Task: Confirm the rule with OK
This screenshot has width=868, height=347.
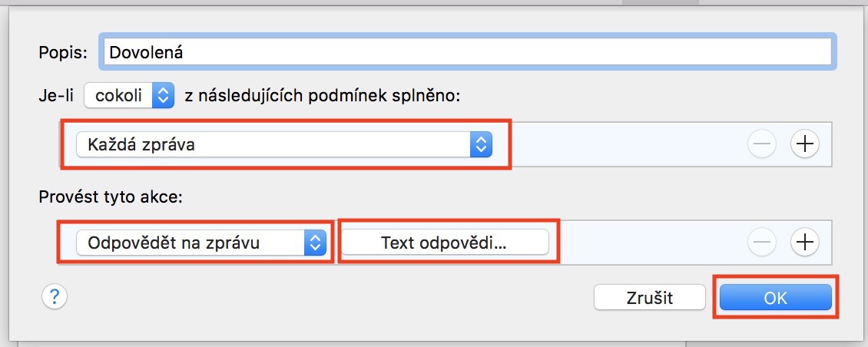Action: coord(775,297)
